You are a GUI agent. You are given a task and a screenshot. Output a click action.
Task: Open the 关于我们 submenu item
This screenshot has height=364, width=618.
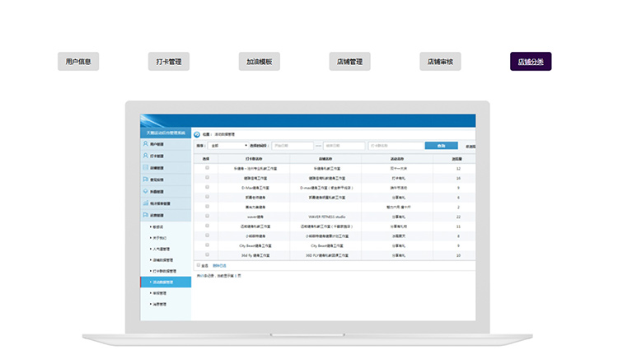pos(160,238)
